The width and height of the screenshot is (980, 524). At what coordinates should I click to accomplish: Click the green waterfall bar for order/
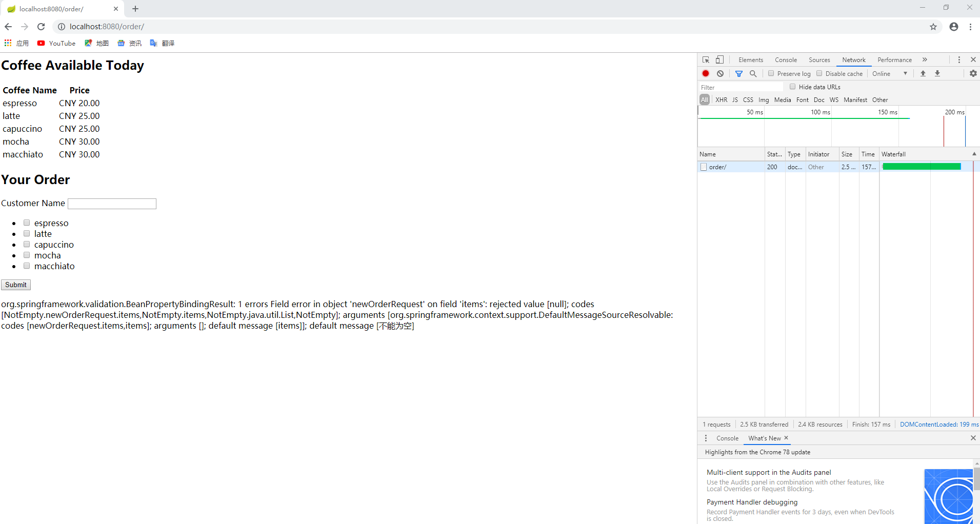[x=922, y=167]
